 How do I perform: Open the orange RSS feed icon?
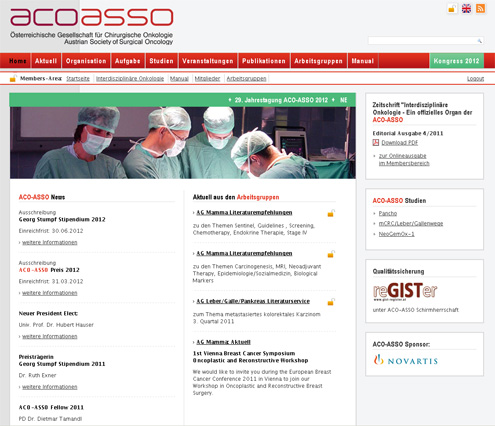480,9
